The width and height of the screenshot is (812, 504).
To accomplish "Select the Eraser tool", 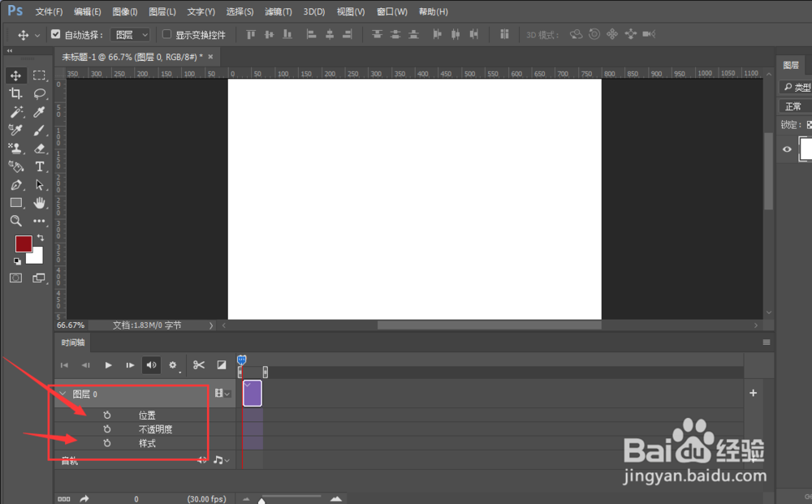I will (x=39, y=149).
